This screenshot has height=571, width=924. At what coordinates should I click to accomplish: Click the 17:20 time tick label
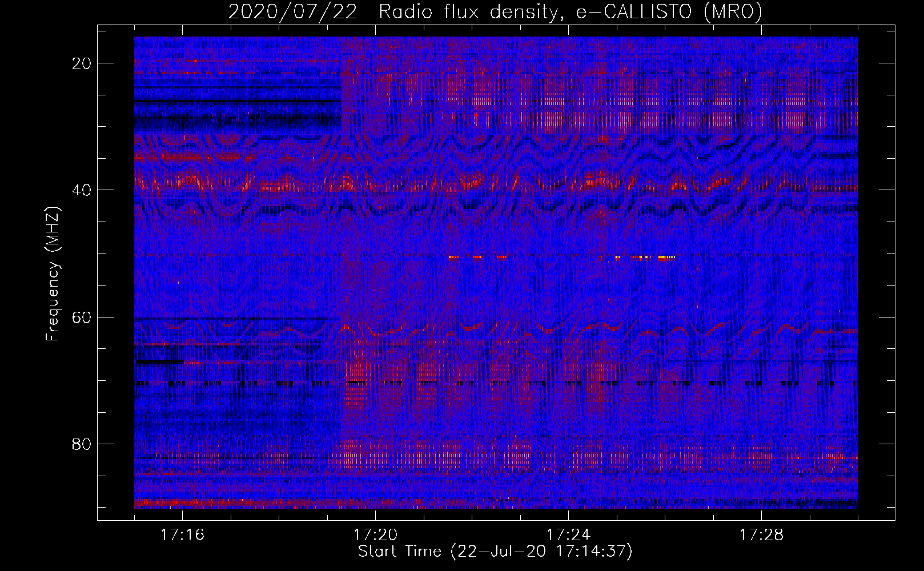click(x=375, y=535)
